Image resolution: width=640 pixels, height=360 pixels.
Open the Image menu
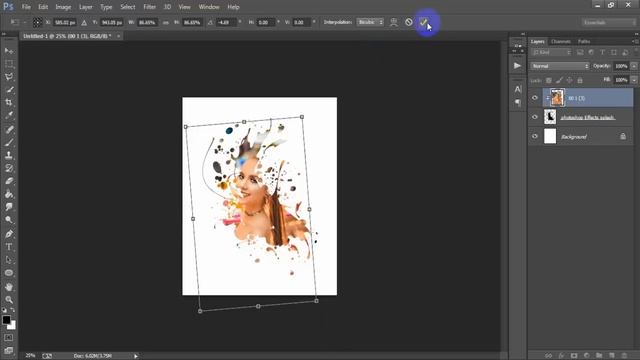[x=63, y=7]
